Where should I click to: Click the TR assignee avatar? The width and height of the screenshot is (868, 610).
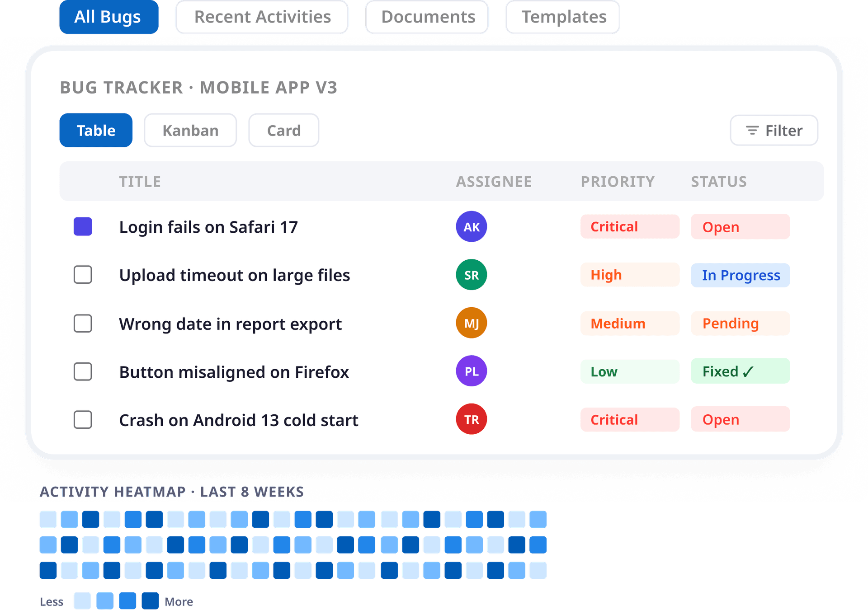(471, 419)
